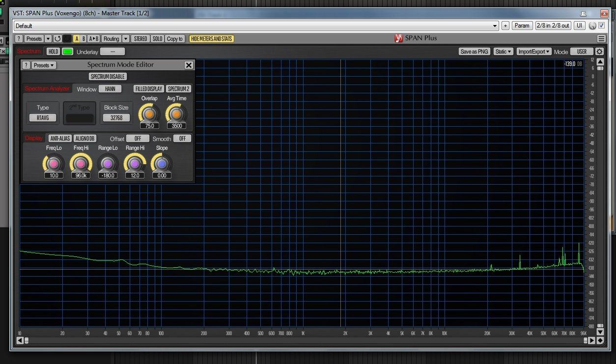Click the plus button next to preset dropdown

point(505,26)
